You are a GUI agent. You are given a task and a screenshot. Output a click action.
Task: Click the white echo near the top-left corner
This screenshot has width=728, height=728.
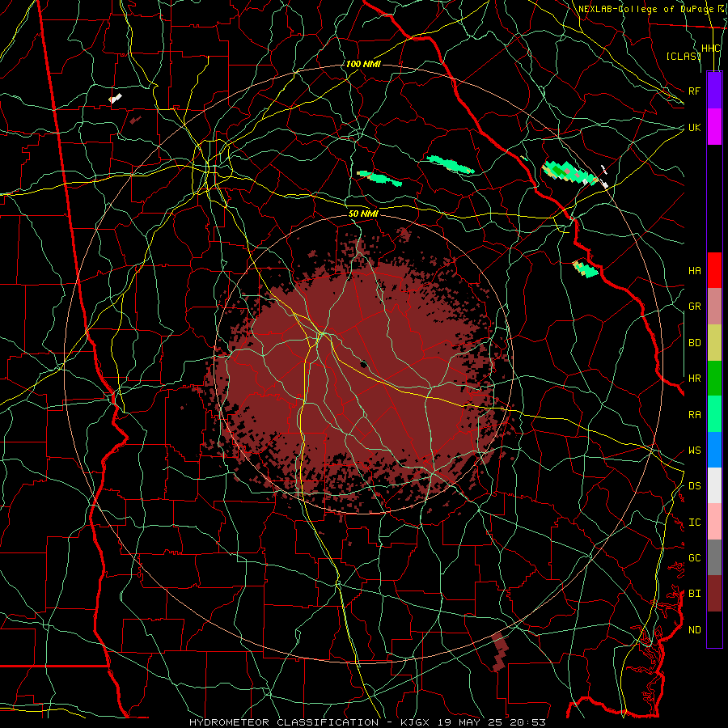pos(116,98)
